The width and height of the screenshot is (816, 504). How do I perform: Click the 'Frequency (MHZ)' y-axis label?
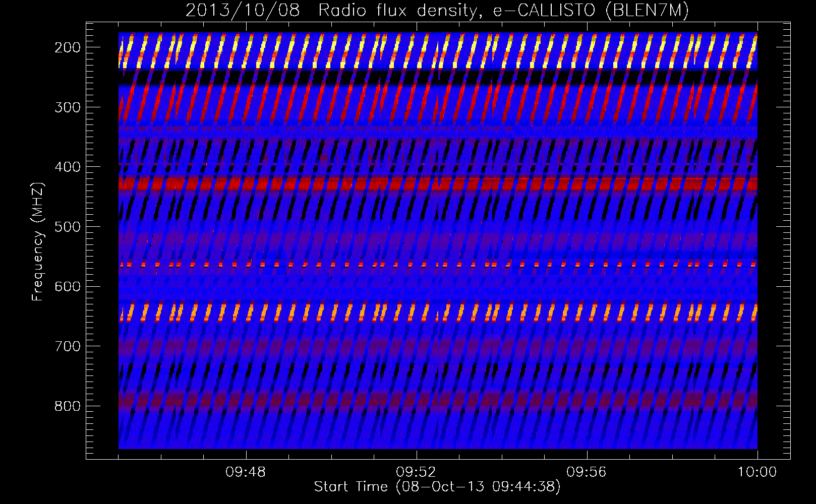pos(38,241)
